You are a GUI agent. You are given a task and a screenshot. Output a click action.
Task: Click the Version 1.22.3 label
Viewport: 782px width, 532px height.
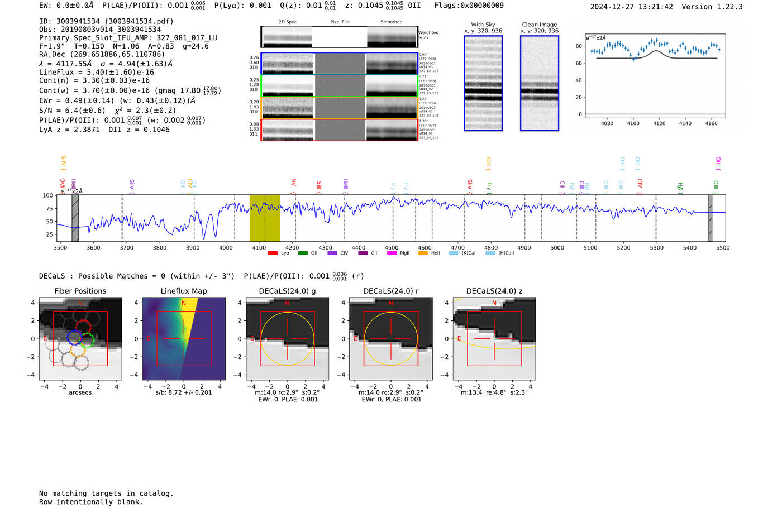pos(712,7)
